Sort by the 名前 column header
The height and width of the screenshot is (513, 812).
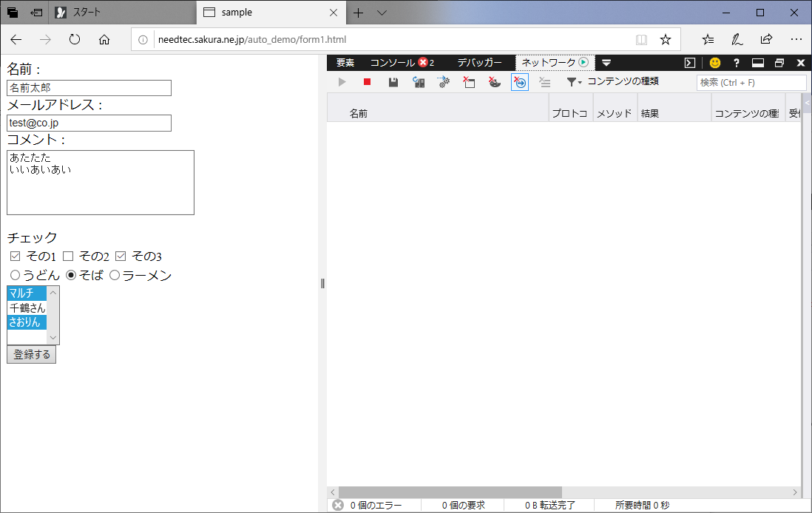coord(438,108)
